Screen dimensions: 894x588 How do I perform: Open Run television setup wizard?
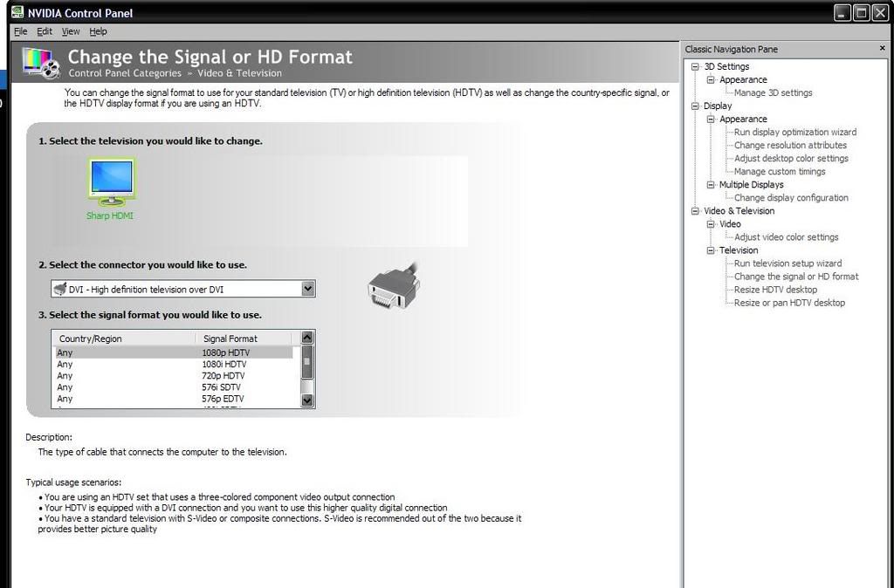(788, 263)
